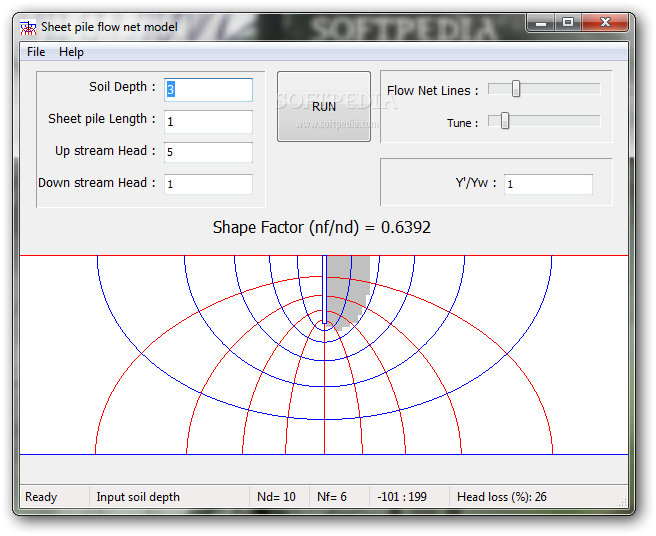Click the "Y'/Yw :" label
The width and height of the screenshot is (656, 536).
pos(476,183)
